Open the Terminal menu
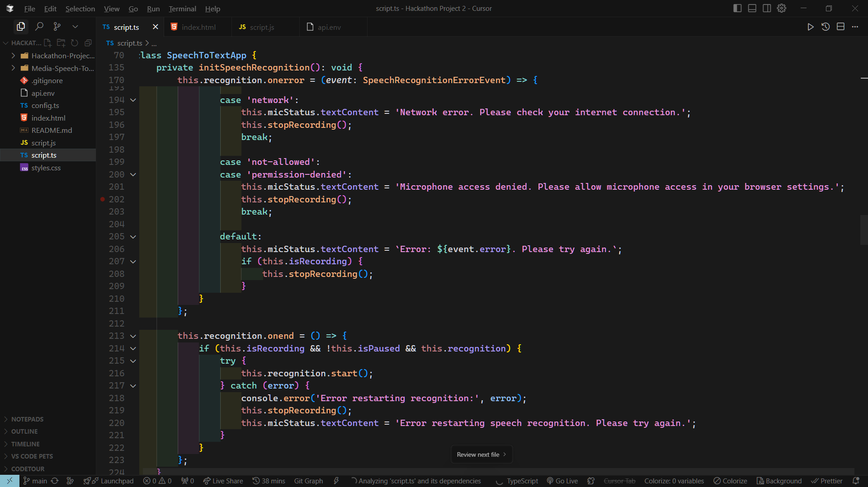Image resolution: width=868 pixels, height=487 pixels. (x=182, y=9)
